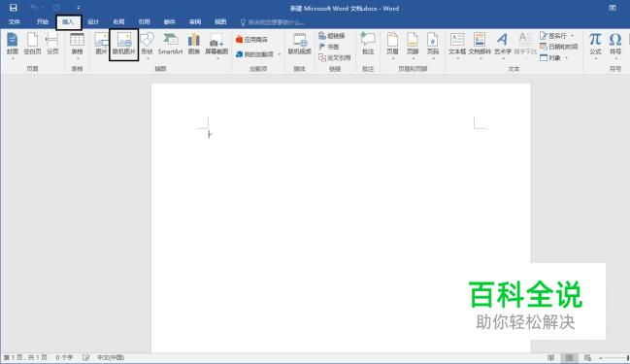Open the 文本框 (Text Box) gallery
630x364 pixels.
point(457,46)
